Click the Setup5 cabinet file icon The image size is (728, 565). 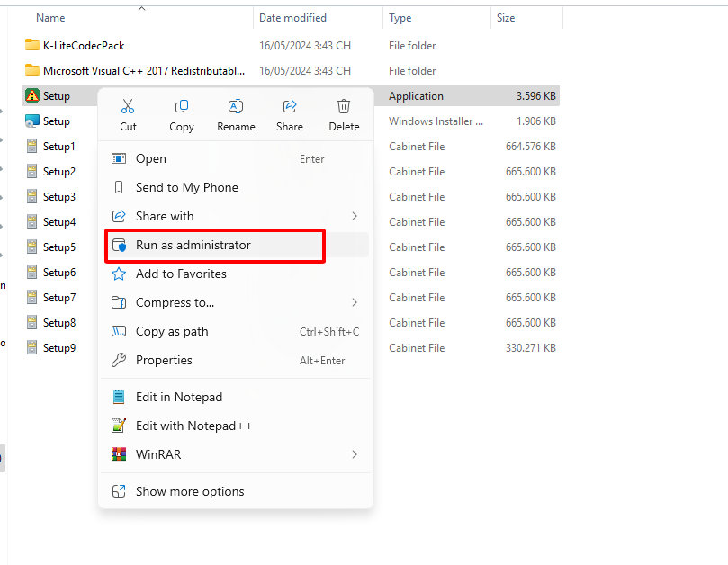point(32,247)
